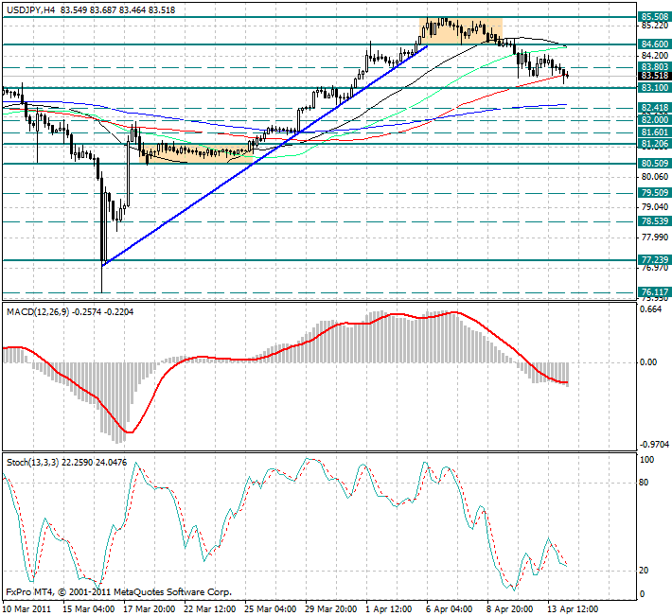Click the MACD scale maximum 0.664
Image resolution: width=672 pixels, height=616 pixels.
pos(650,309)
